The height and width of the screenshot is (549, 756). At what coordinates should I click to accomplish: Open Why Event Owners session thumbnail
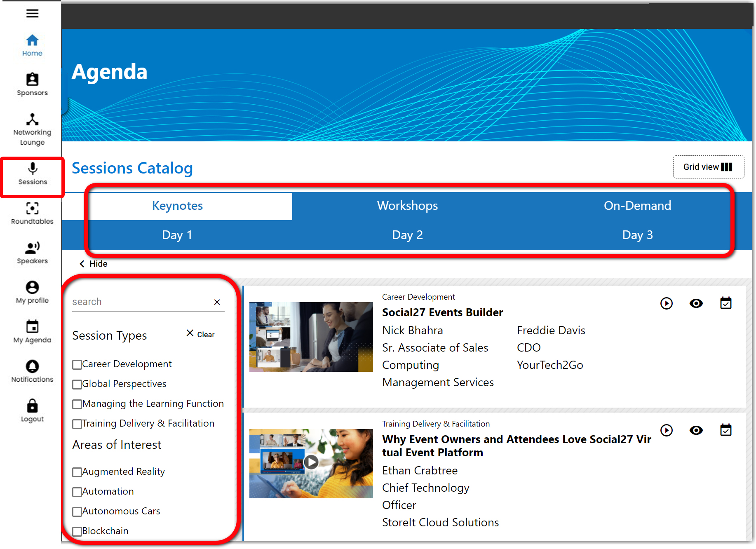click(x=311, y=464)
